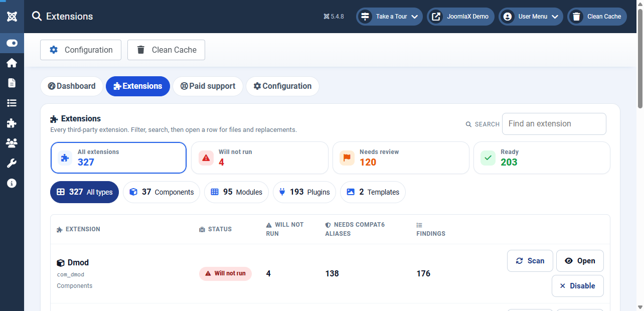The height and width of the screenshot is (311, 644).
Task: Click the Joomla 5.4.8 version label
Action: point(334,17)
